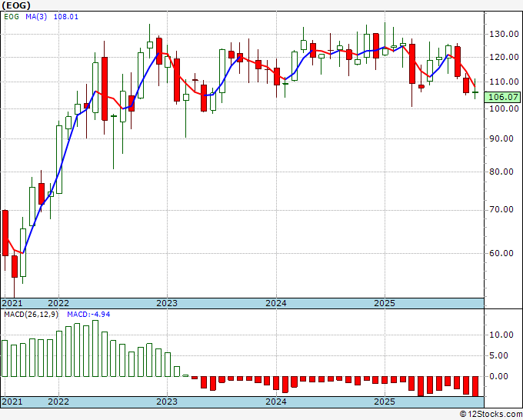This screenshot has height=420, width=523.
Task: Click the tall green candlestick at start of 2022
Action: (59, 159)
